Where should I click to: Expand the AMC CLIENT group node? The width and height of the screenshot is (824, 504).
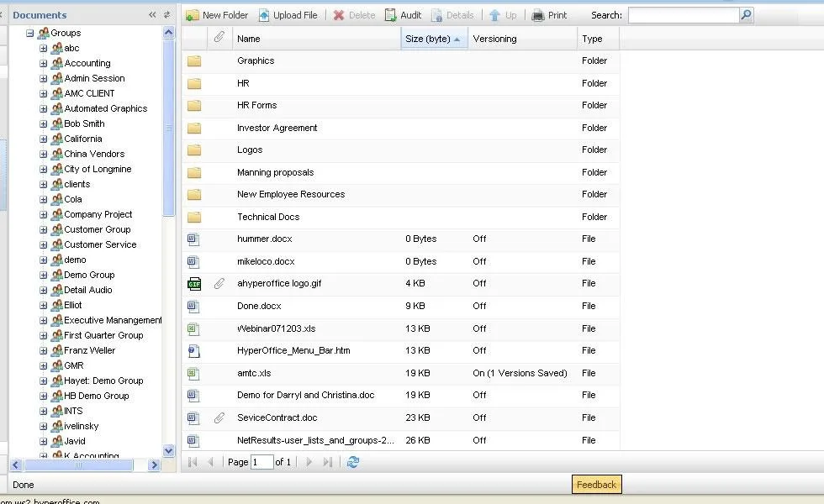click(44, 94)
